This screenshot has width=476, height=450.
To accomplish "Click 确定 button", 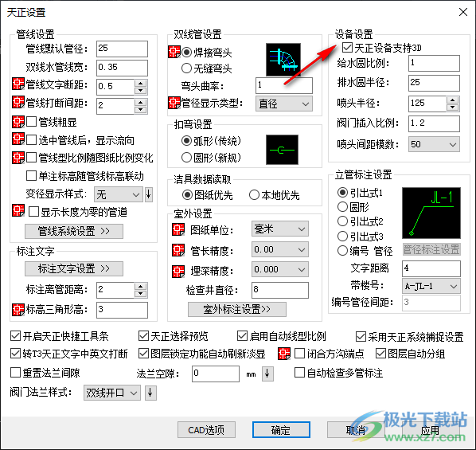I will click(281, 430).
